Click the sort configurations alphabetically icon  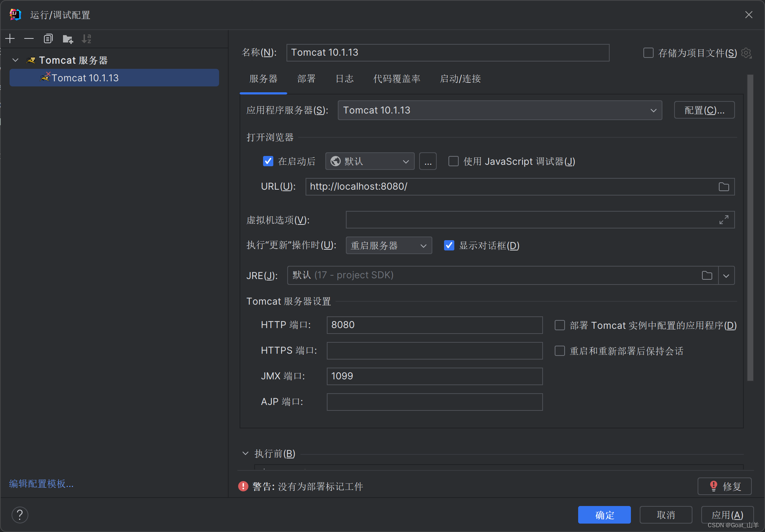tap(86, 38)
